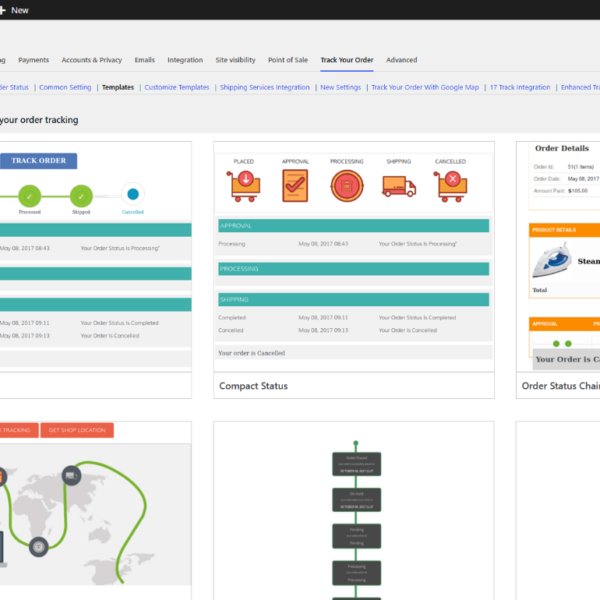Click the orange PRODUCT DETAILS header
The width and height of the screenshot is (600, 600).
(x=564, y=230)
